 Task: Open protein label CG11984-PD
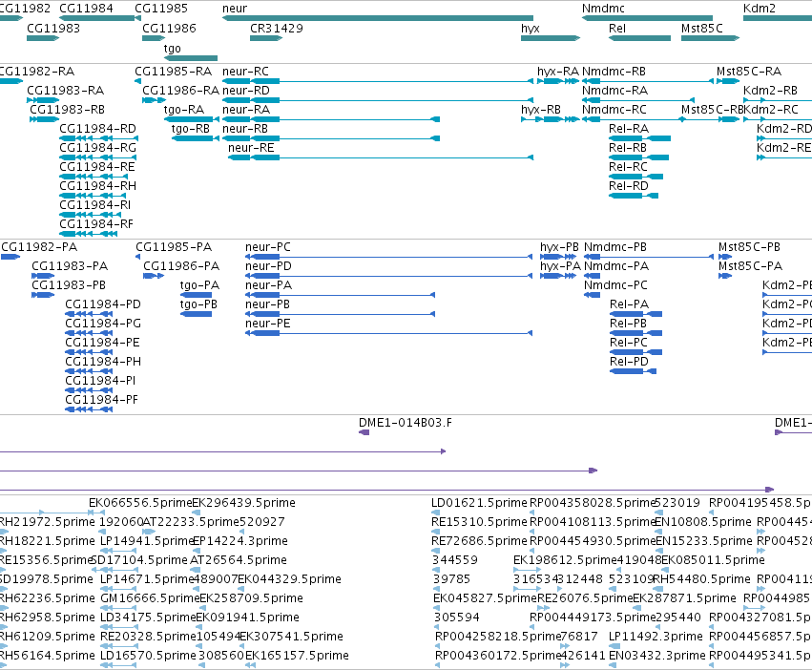[103, 304]
